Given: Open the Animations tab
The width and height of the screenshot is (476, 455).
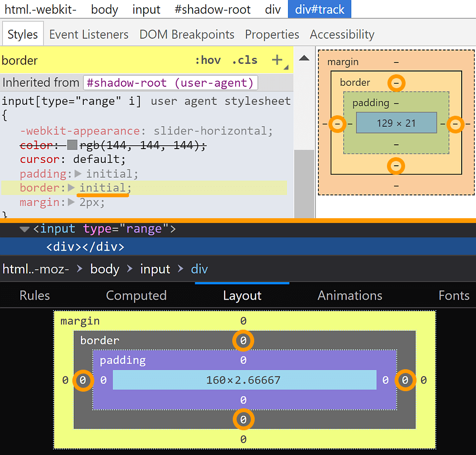Looking at the screenshot, I should [350, 295].
